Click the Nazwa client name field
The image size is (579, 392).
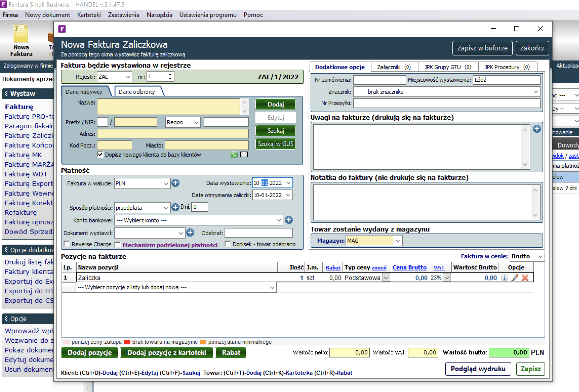coord(169,107)
